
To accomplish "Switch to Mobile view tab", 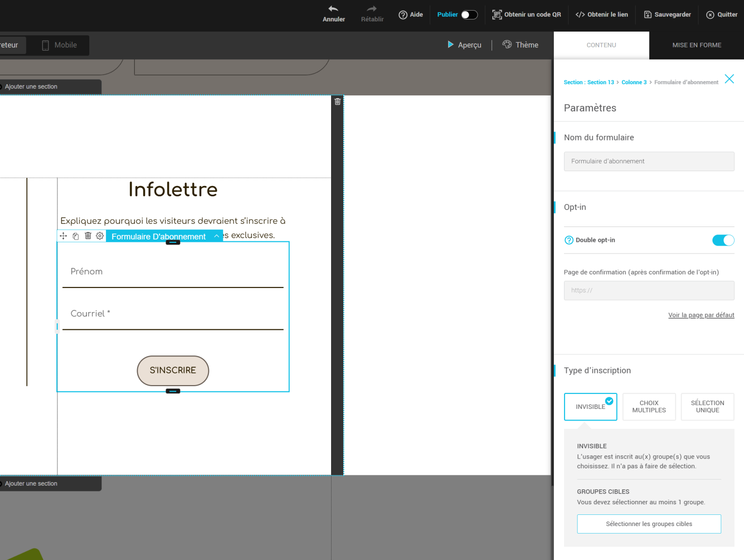I will [x=60, y=45].
